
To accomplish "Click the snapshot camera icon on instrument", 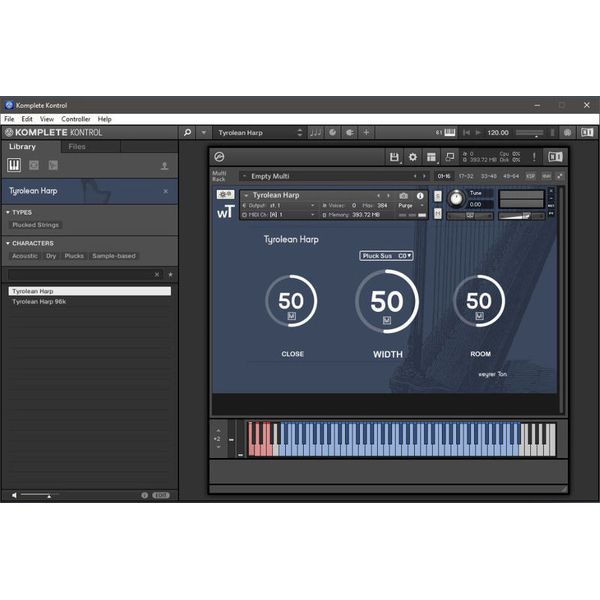I will (x=404, y=196).
